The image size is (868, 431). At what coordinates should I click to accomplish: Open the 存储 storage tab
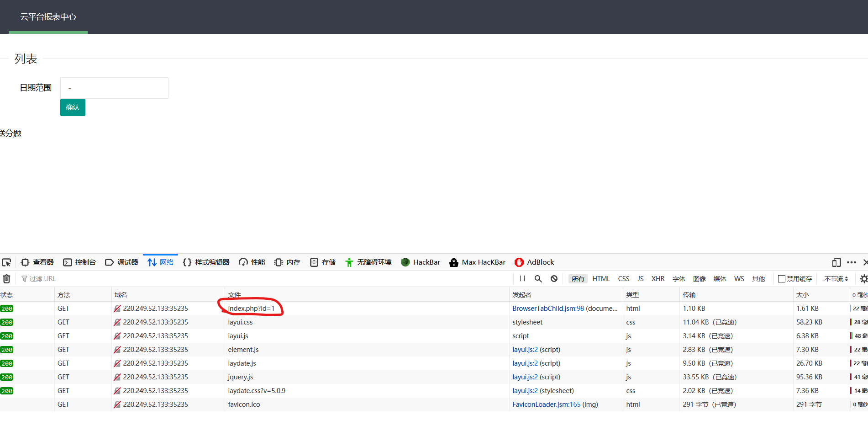[x=323, y=262]
